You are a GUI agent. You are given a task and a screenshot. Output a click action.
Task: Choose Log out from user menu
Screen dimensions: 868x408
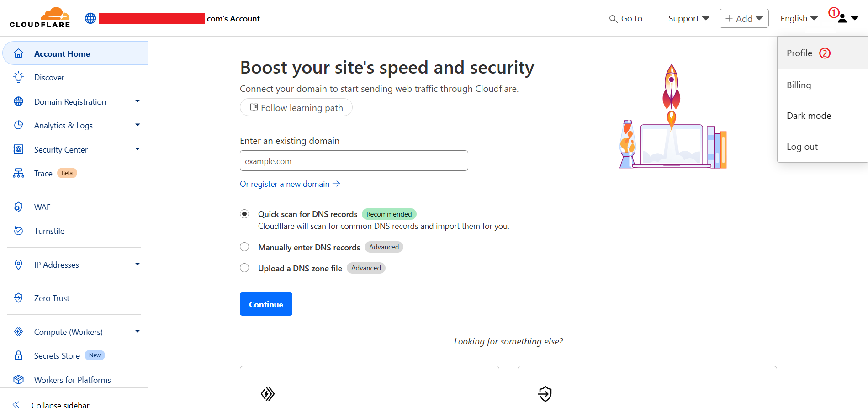822,147
